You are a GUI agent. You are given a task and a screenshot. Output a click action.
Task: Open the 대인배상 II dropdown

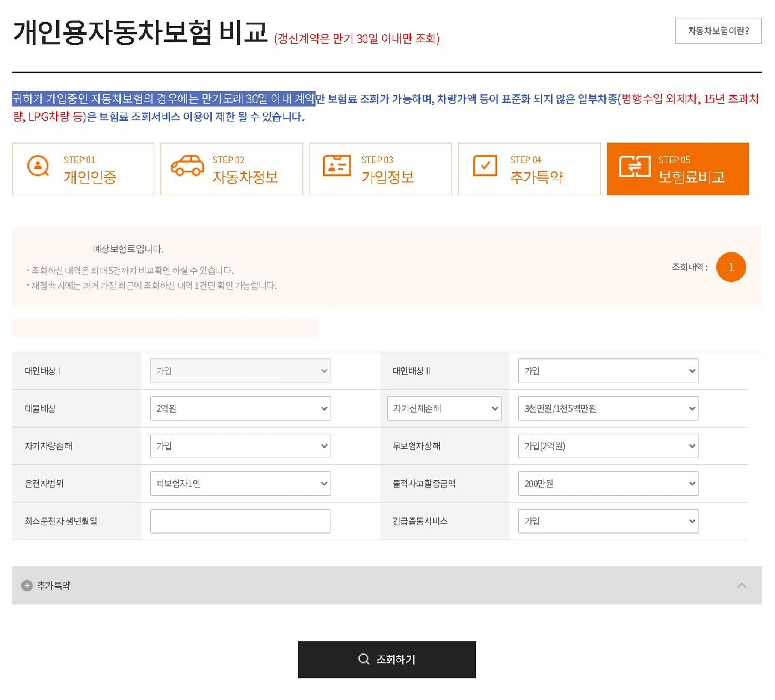tap(609, 371)
